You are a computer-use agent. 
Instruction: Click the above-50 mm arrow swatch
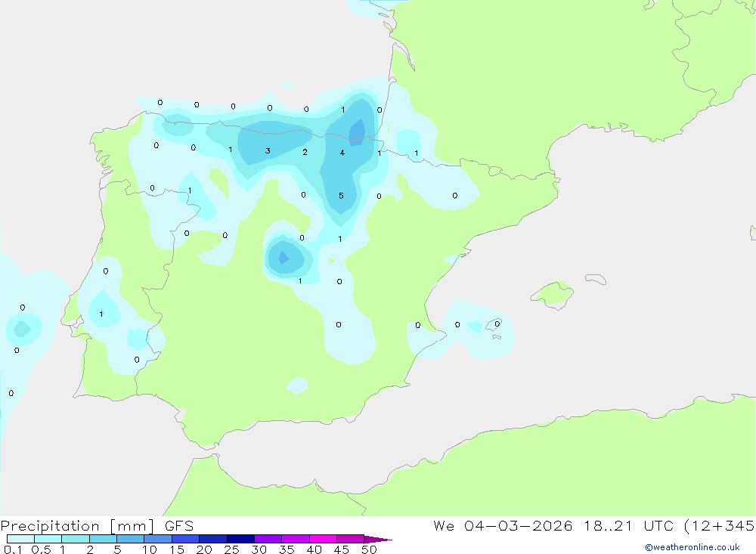(x=378, y=540)
